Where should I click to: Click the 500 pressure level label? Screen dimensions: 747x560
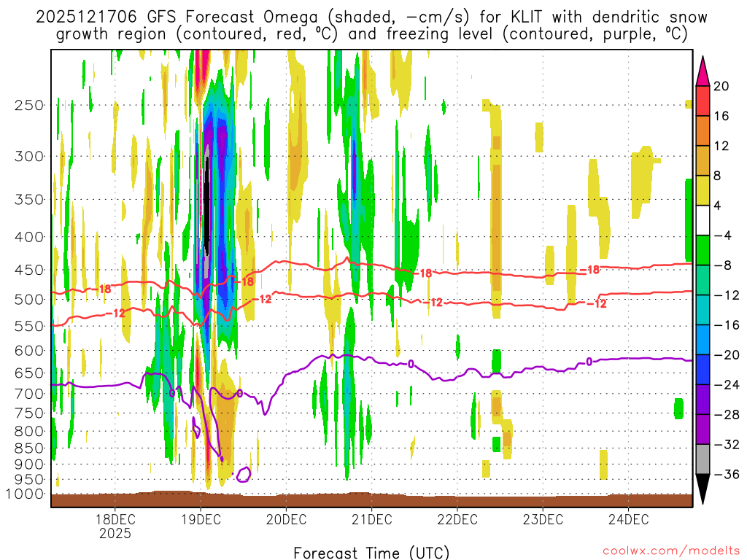[29, 300]
